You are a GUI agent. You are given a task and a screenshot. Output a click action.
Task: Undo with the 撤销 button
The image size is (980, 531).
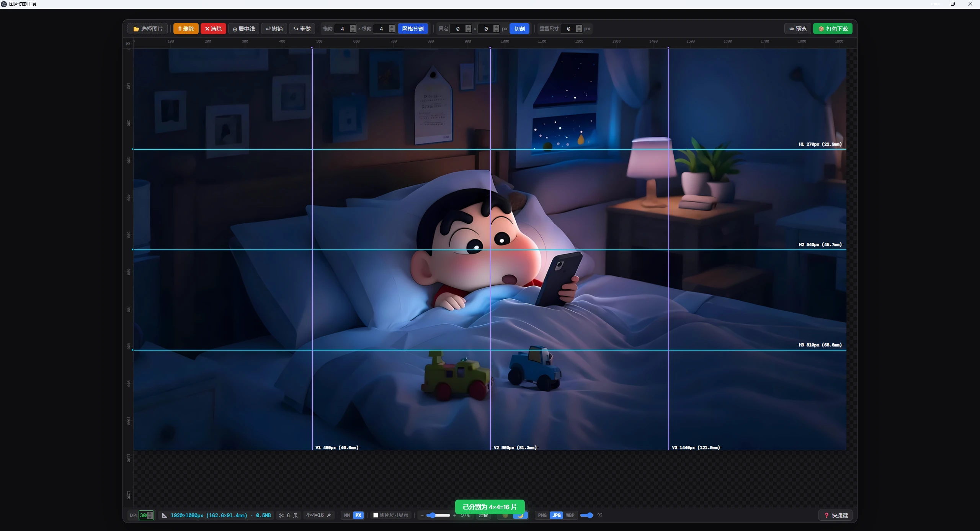[x=274, y=29]
